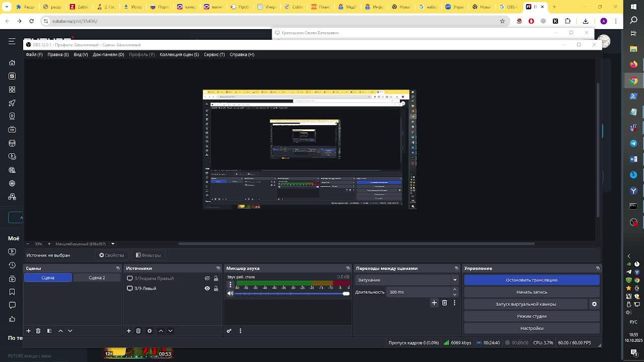Show the hidden З/Экарана Правый source
The image size is (644, 362).
[207, 278]
